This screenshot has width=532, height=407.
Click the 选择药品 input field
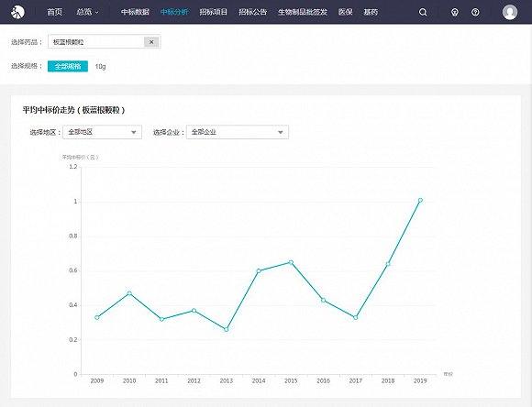[105, 42]
